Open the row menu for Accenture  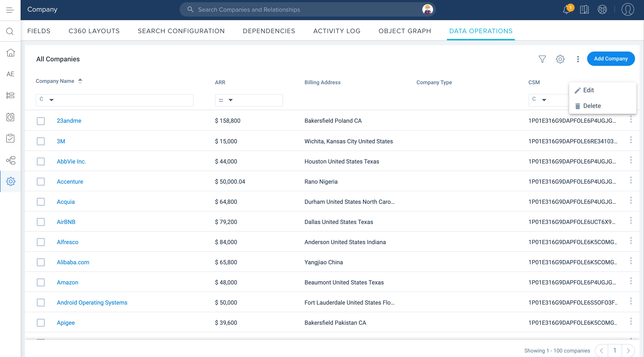pyautogui.click(x=631, y=180)
